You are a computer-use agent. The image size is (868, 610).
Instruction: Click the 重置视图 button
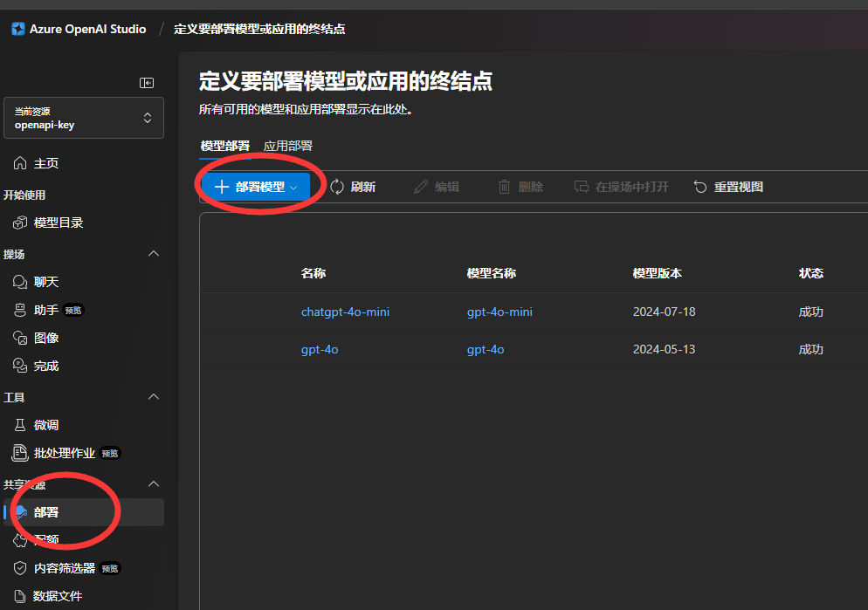coord(728,187)
